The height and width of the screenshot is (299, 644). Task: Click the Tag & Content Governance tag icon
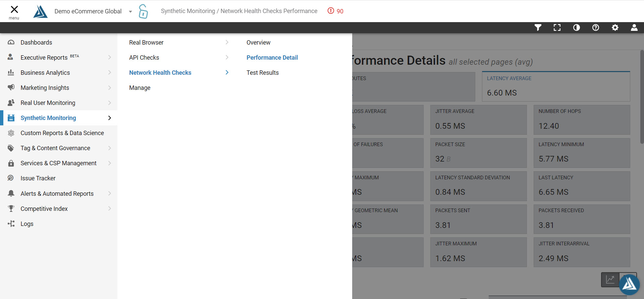coord(11,148)
